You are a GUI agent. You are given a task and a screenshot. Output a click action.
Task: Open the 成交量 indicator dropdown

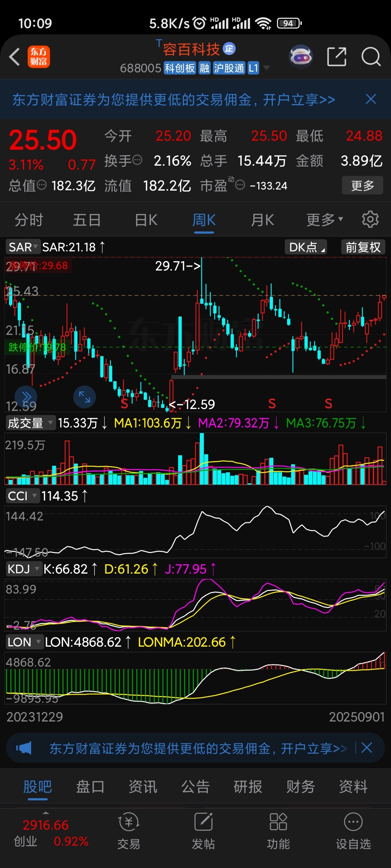[30, 423]
